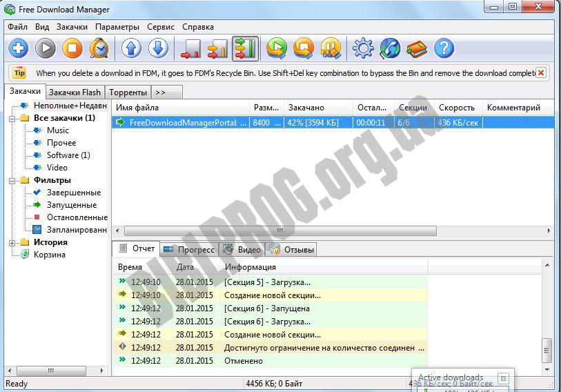Open the Вид menu
This screenshot has width=561, height=392.
tap(42, 27)
